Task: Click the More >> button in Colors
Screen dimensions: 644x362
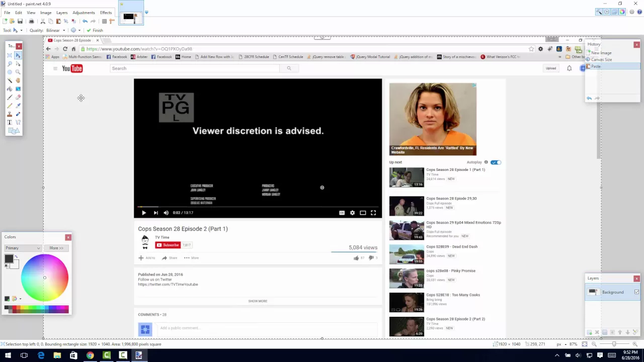Action: click(56, 248)
